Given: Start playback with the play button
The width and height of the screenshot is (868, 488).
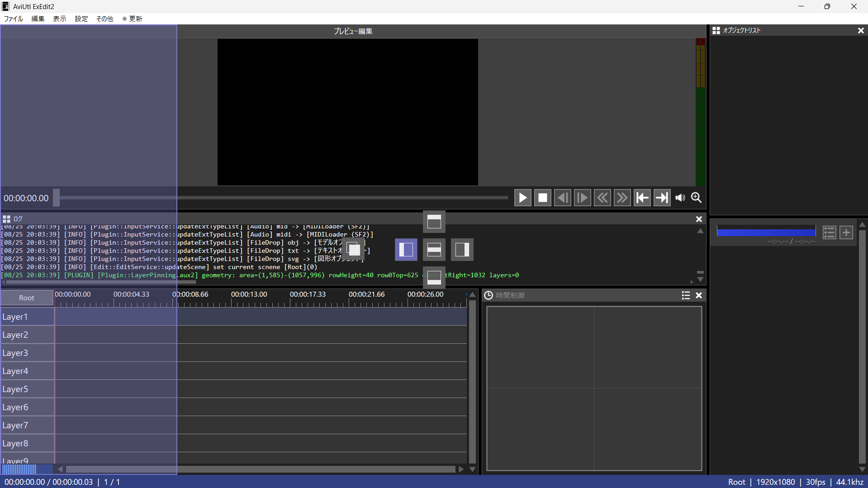Looking at the screenshot, I should coord(522,198).
